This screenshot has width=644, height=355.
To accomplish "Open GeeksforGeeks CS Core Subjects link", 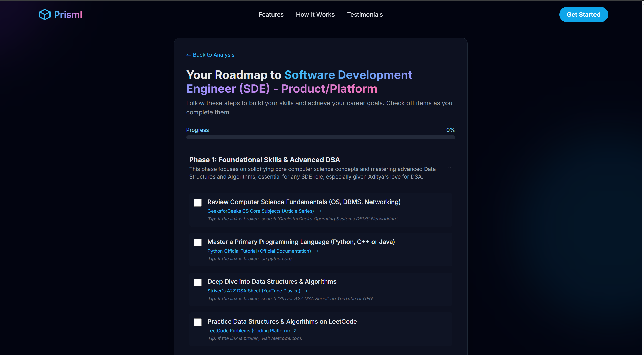I will [x=260, y=211].
